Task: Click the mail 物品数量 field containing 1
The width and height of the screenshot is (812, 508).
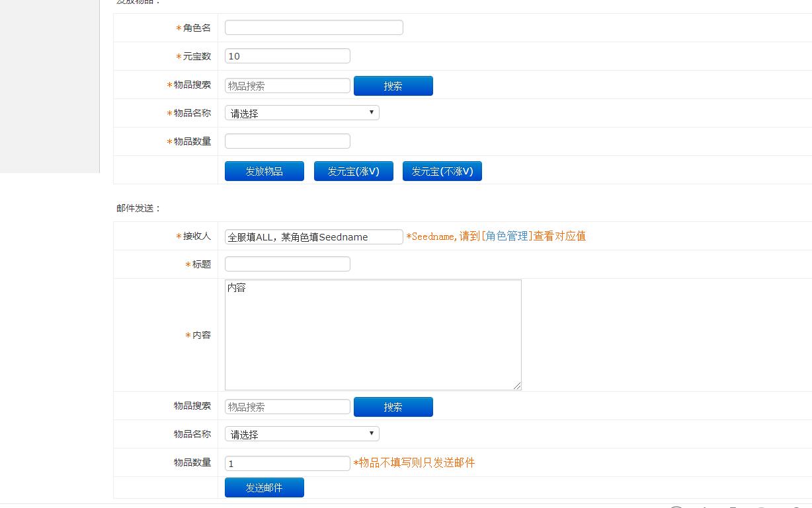Action: 287,464
